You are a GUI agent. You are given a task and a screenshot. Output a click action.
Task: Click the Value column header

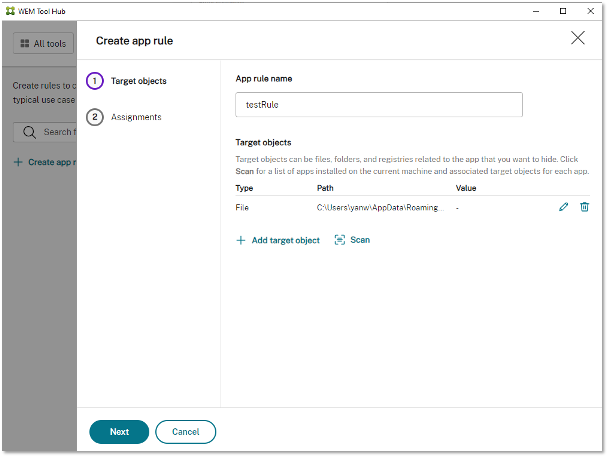click(x=466, y=187)
